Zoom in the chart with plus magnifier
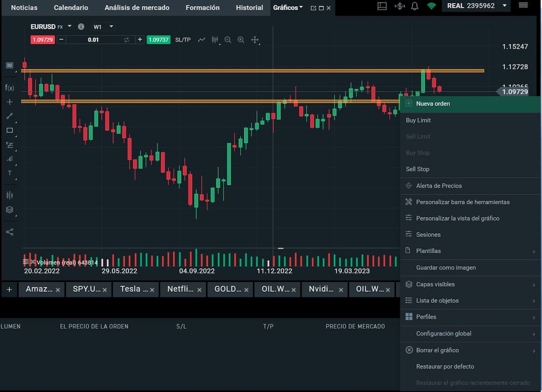 241,40
